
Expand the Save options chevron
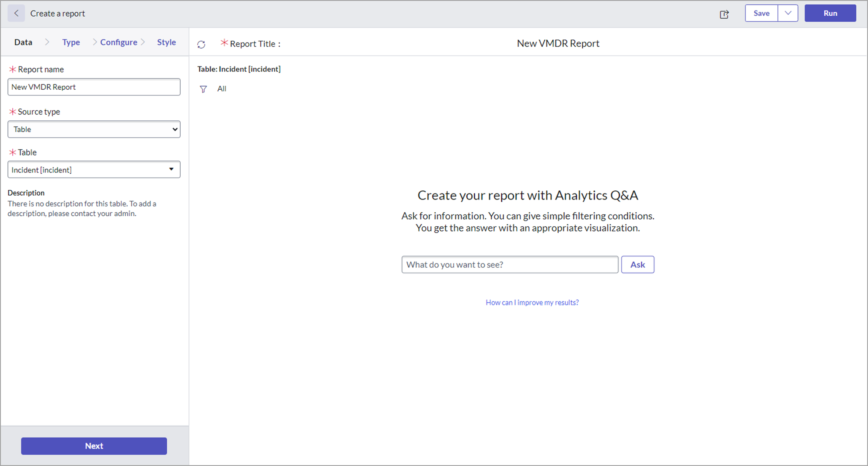(x=787, y=13)
